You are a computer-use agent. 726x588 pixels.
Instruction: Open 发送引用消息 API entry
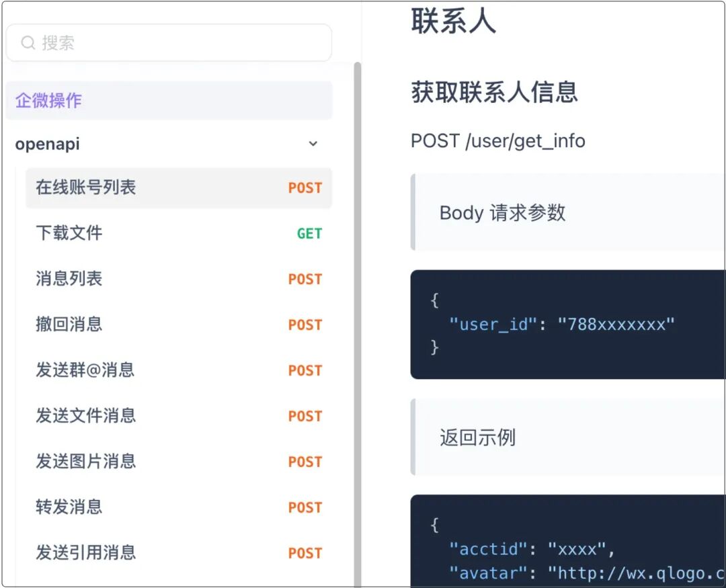[x=179, y=552]
